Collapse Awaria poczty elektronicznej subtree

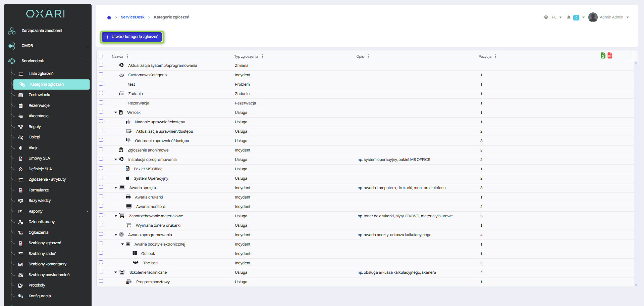122,245
